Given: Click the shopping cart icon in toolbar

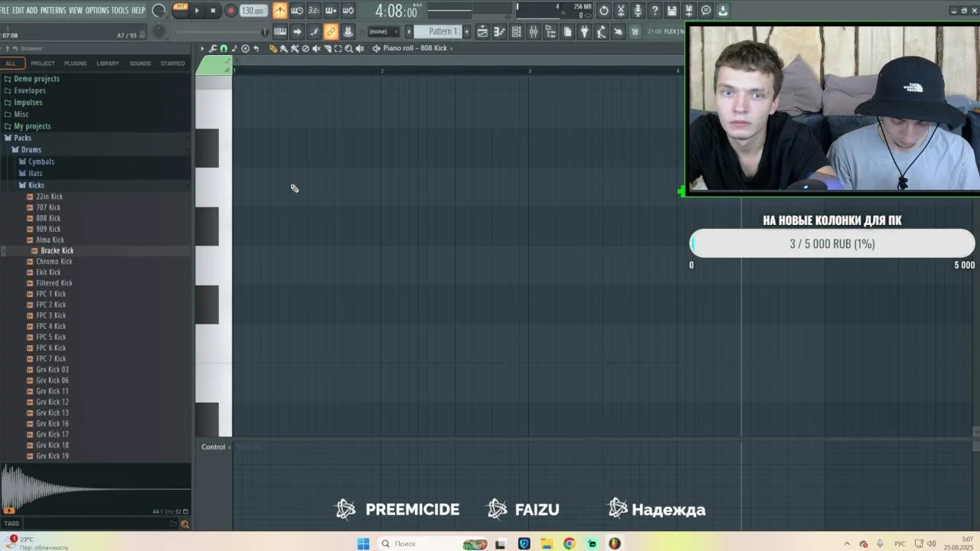Looking at the screenshot, I should pos(635,31).
